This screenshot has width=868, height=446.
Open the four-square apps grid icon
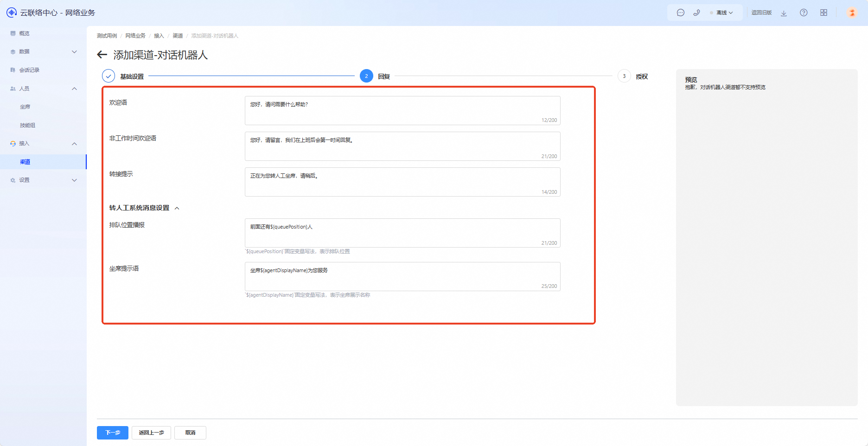[823, 13]
